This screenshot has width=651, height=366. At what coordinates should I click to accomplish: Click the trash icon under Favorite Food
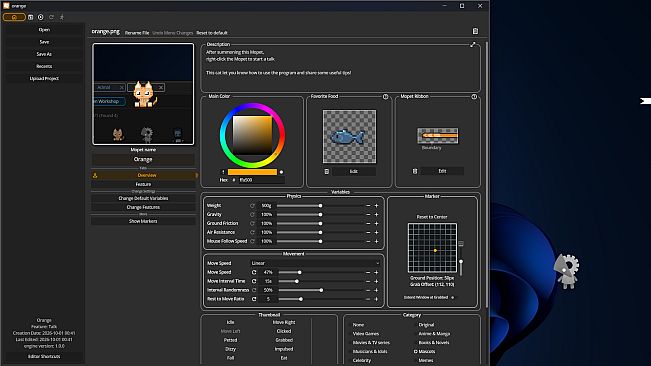point(327,171)
